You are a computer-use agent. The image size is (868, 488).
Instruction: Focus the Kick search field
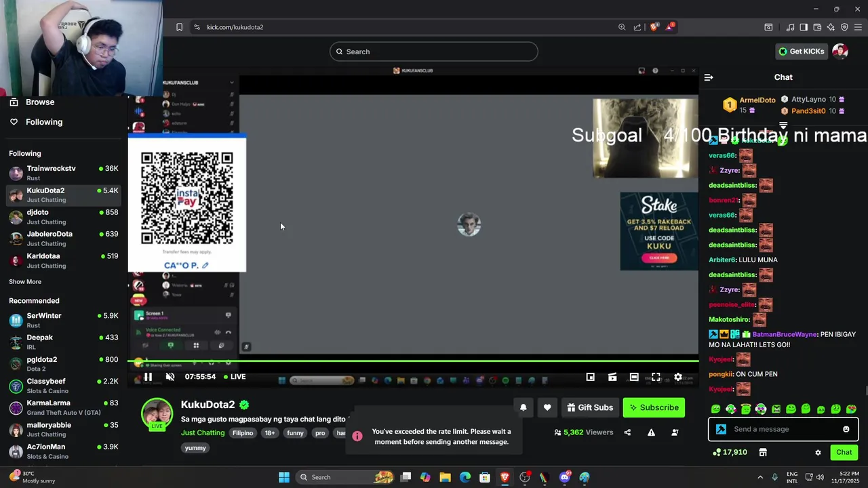pyautogui.click(x=434, y=52)
